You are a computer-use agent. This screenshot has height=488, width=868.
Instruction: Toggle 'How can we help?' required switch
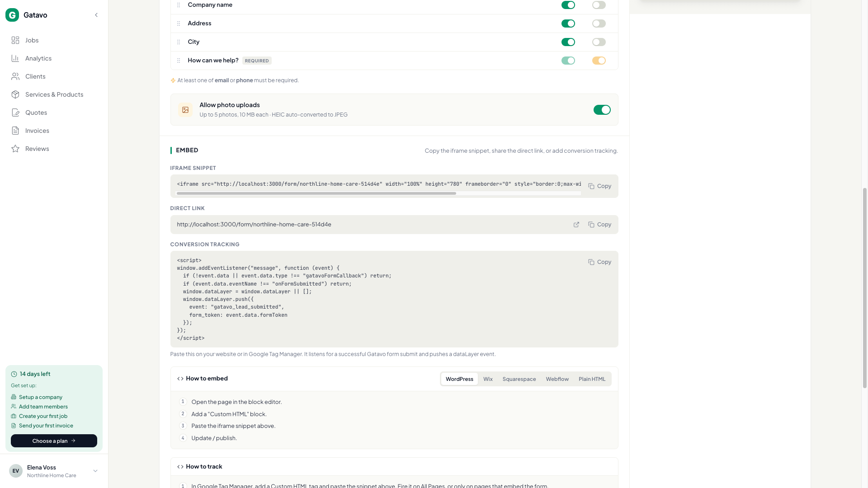599,61
